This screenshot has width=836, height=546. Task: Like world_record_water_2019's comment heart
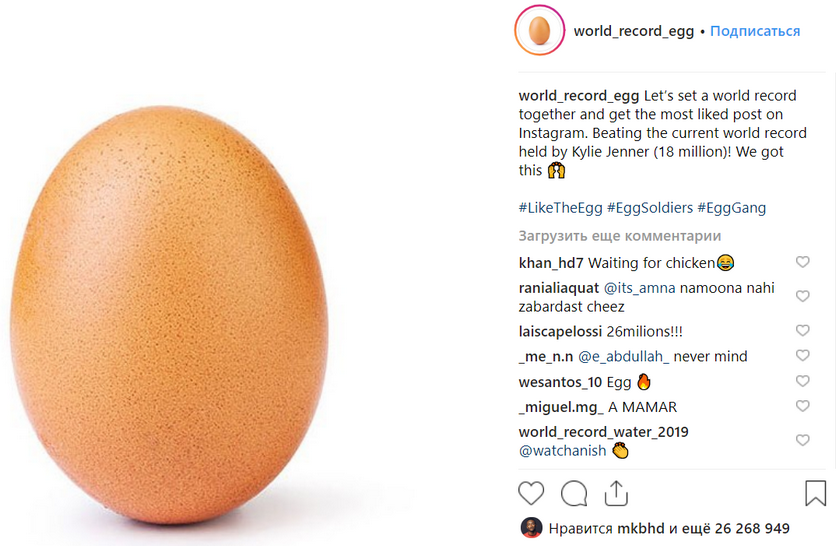pos(802,440)
